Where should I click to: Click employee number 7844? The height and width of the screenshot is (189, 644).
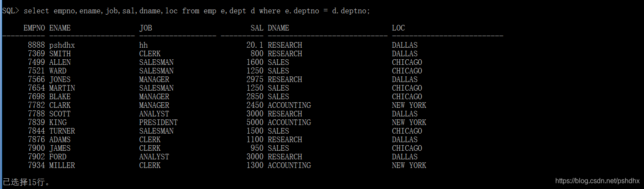(x=36, y=131)
